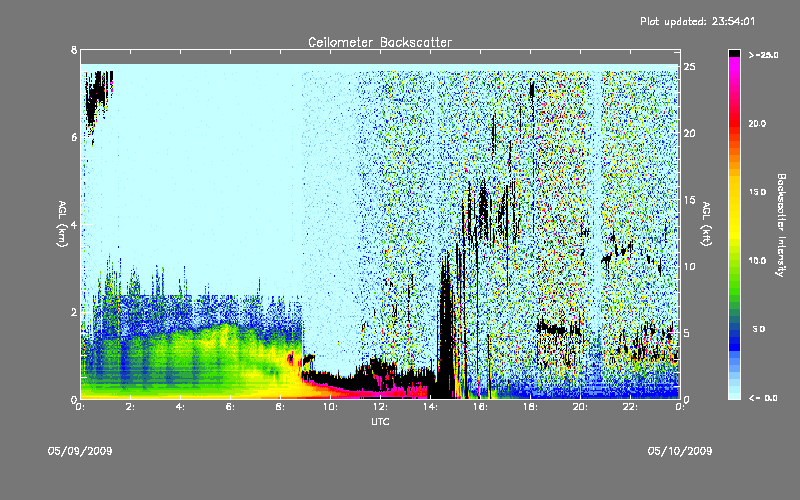Click the yellow band near 15.0 on colorbar

click(734, 193)
